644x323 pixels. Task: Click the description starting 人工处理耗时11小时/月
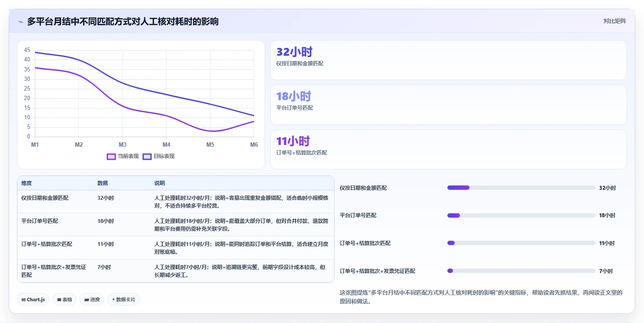(x=241, y=248)
